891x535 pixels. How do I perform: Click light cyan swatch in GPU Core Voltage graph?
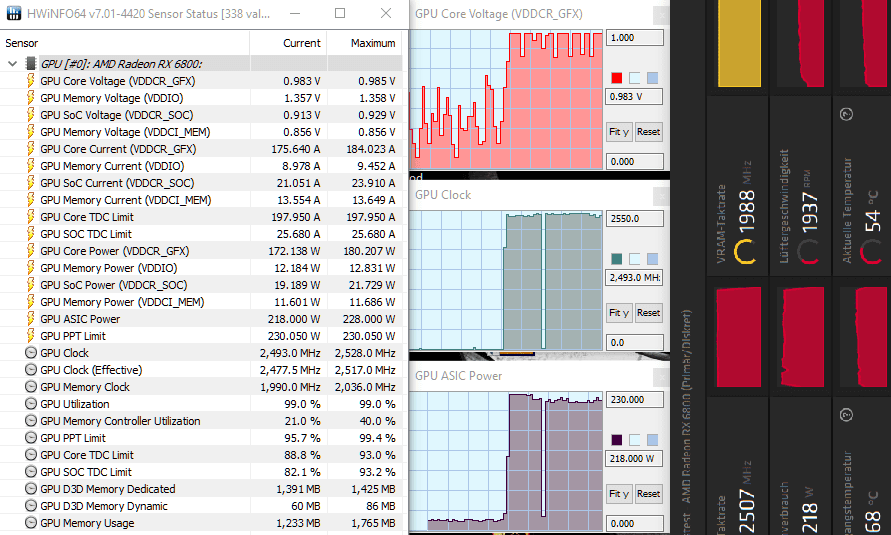(x=635, y=78)
